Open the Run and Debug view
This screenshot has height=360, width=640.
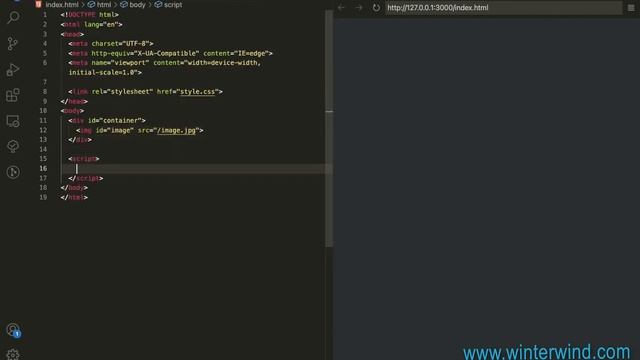click(x=13, y=69)
